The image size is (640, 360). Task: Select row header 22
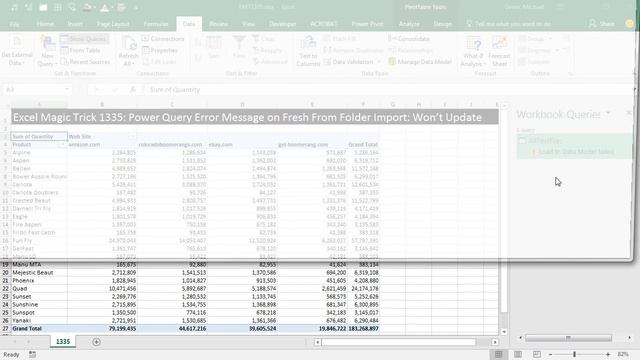point(5,289)
